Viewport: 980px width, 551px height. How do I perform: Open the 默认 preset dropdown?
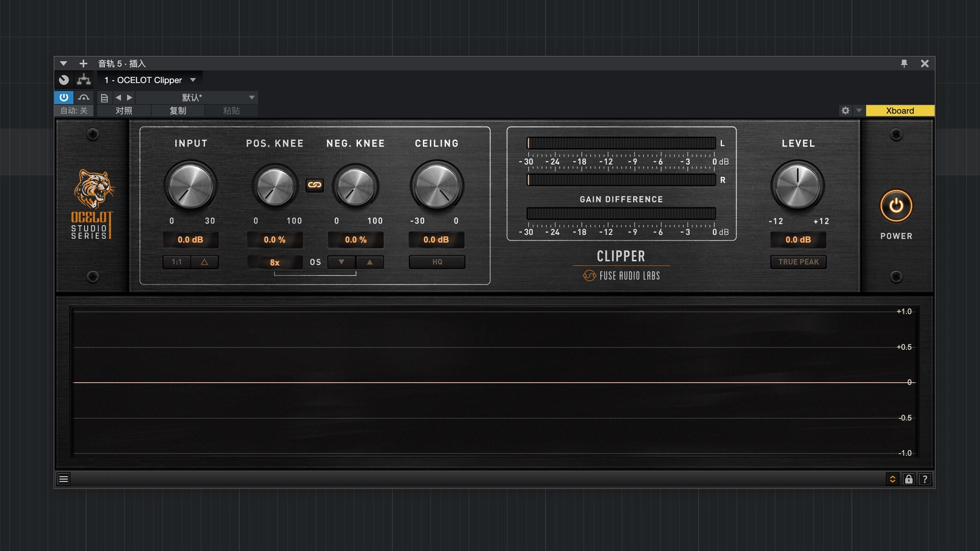click(197, 97)
